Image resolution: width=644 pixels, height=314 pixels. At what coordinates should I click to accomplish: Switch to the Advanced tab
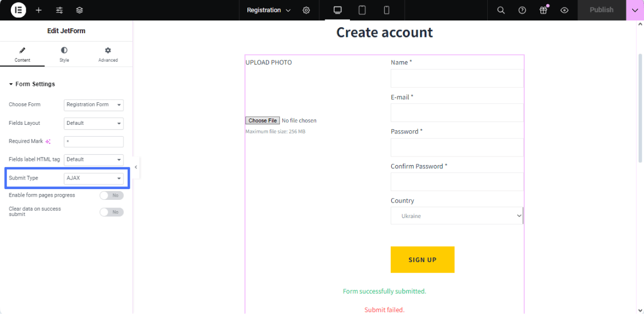(108, 55)
